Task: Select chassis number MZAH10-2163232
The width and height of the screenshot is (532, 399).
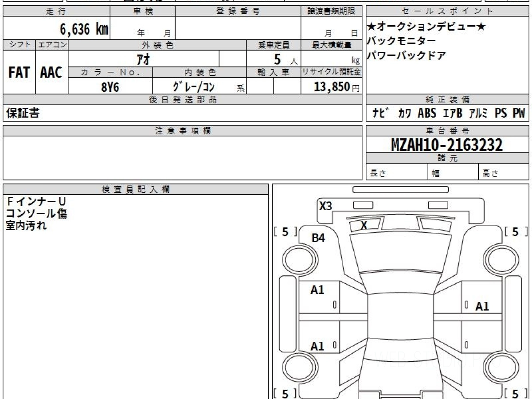Action: pos(447,145)
